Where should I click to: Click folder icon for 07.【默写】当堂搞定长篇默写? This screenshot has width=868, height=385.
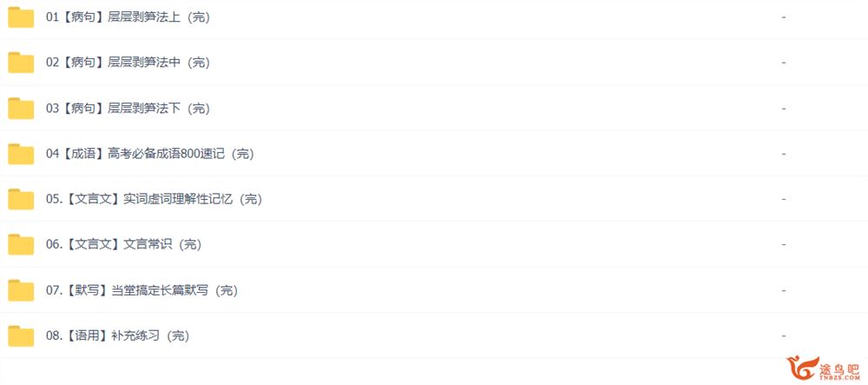tap(21, 291)
